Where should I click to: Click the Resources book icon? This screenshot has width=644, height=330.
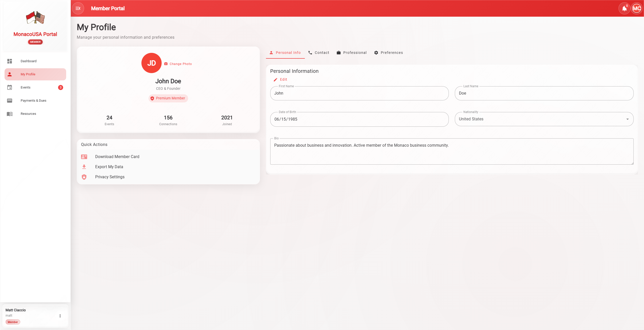tap(10, 114)
